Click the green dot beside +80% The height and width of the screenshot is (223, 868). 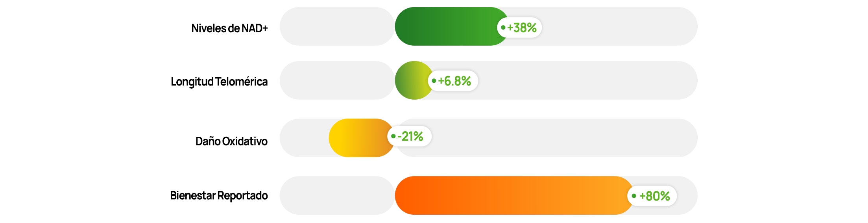point(634,196)
